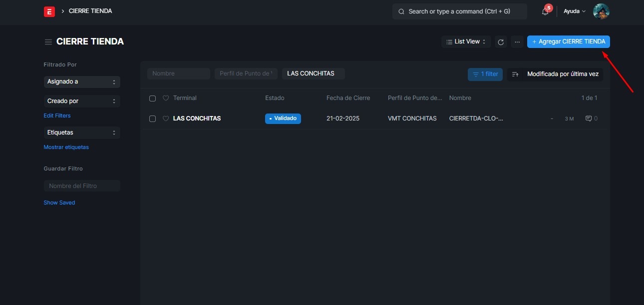
Task: Open the three-dots more options menu
Action: click(517, 42)
